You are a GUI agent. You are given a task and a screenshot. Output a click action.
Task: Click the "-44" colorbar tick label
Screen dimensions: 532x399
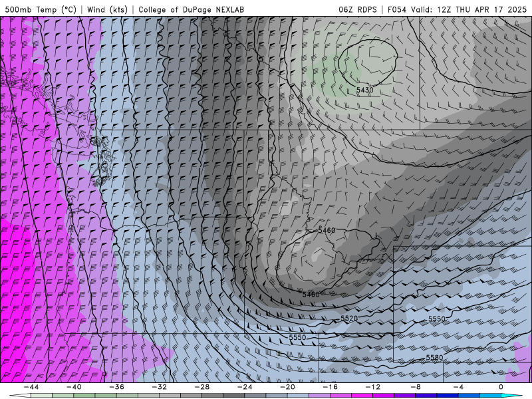[31, 387]
